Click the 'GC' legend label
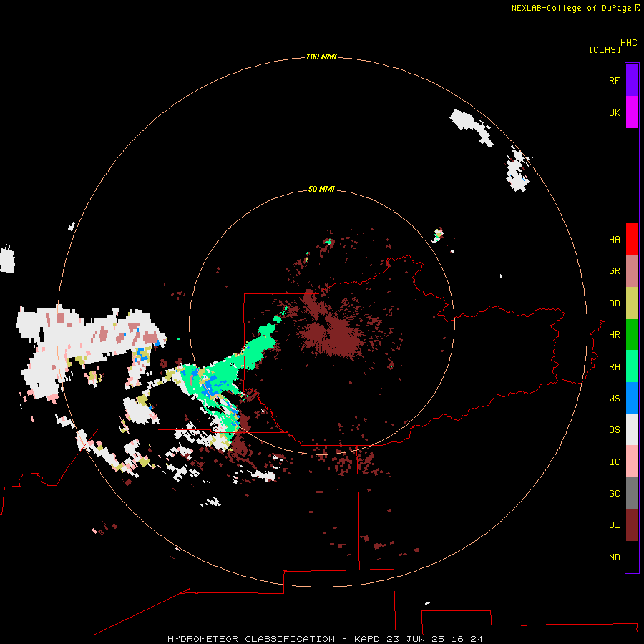The image size is (644, 644). (615, 494)
